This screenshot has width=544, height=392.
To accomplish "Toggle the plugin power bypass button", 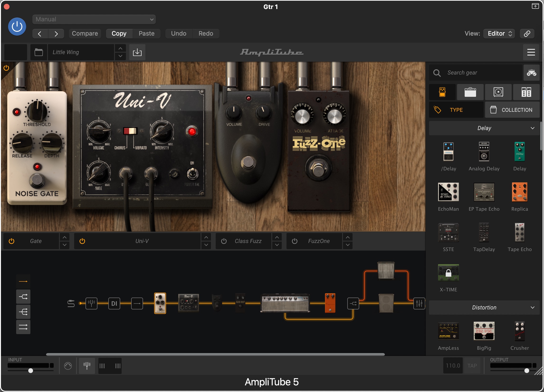I will [17, 27].
